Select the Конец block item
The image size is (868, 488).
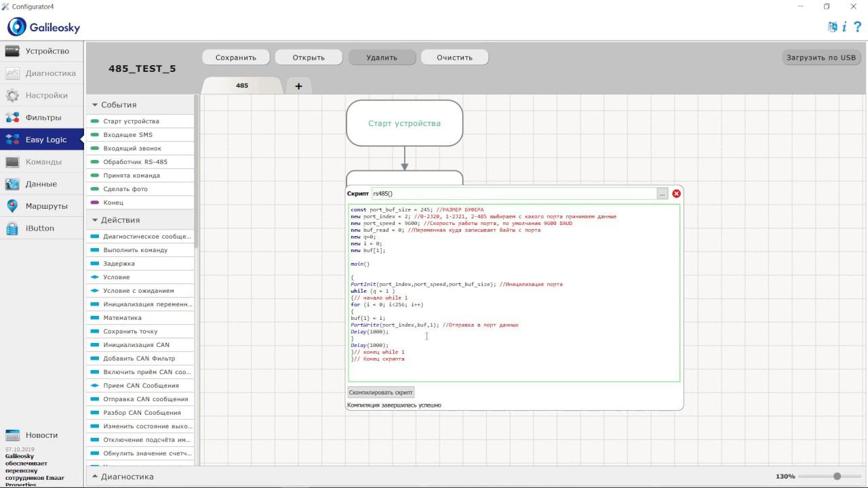140,203
